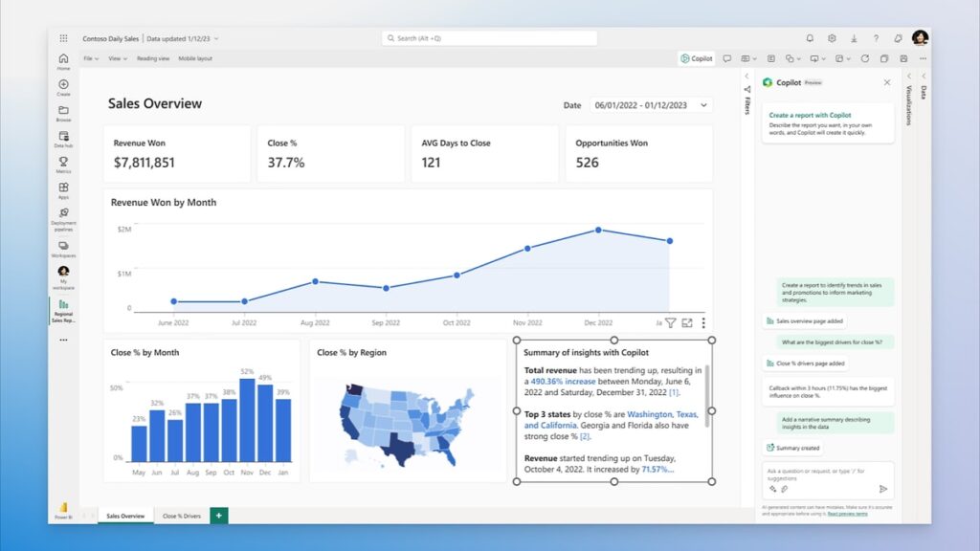Open the app launcher grid icon
Image resolution: width=980 pixels, height=551 pixels.
[63, 38]
